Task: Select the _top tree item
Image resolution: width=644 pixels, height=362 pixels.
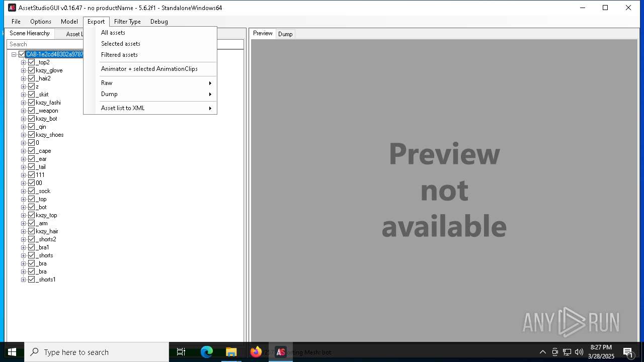Action: (x=41, y=199)
